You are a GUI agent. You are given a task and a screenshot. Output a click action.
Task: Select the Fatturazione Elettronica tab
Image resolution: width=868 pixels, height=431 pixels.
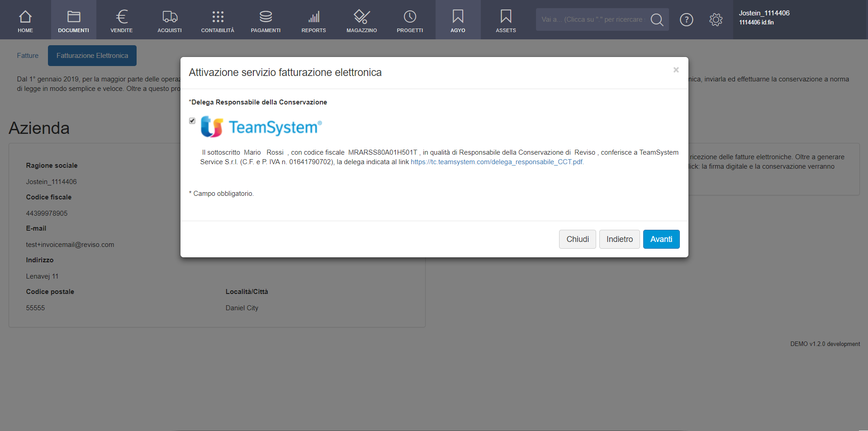point(92,56)
